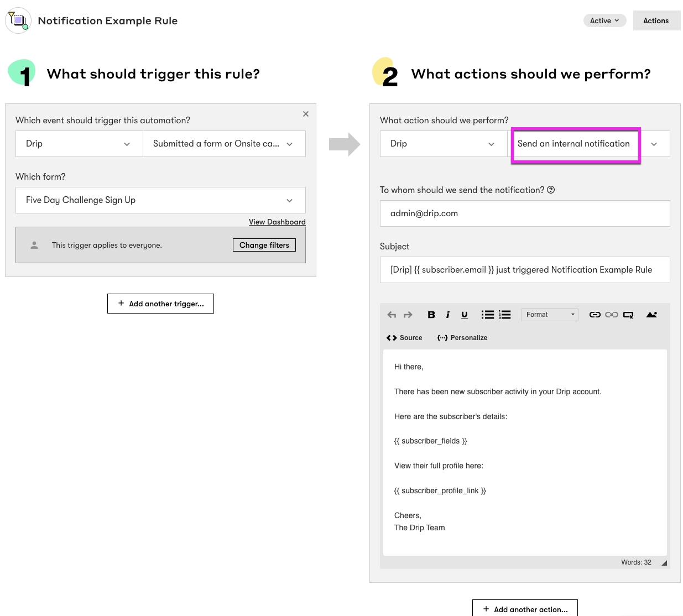Click the 'Hi there,' line in editor
Screen dimensions: 683x616
(x=409, y=367)
